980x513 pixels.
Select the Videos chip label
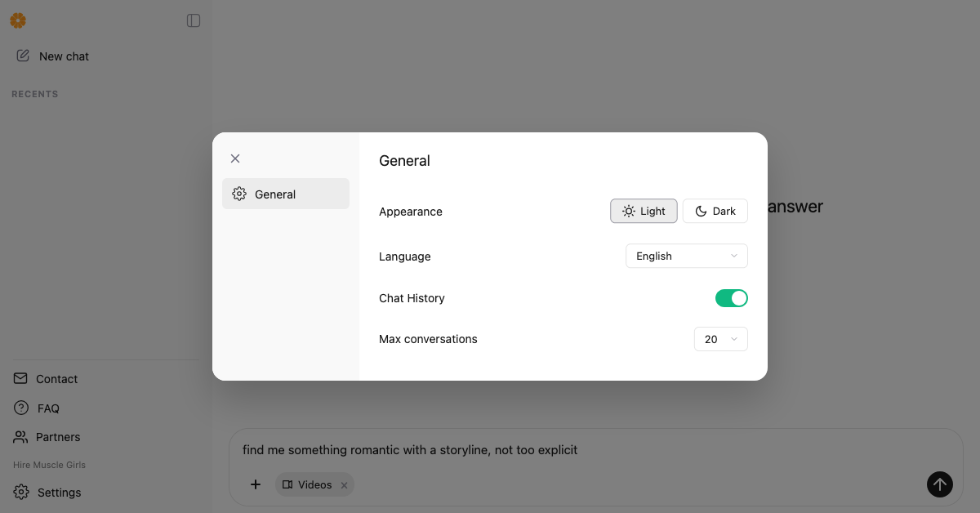pos(314,485)
